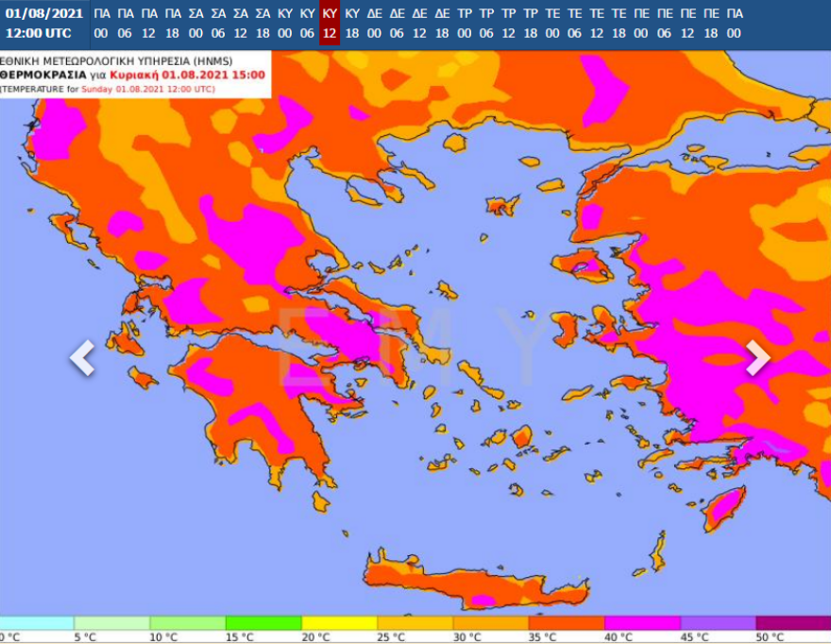The height and width of the screenshot is (644, 831).
Task: Show the ΠΕ 00 forecast slot
Action: click(641, 23)
